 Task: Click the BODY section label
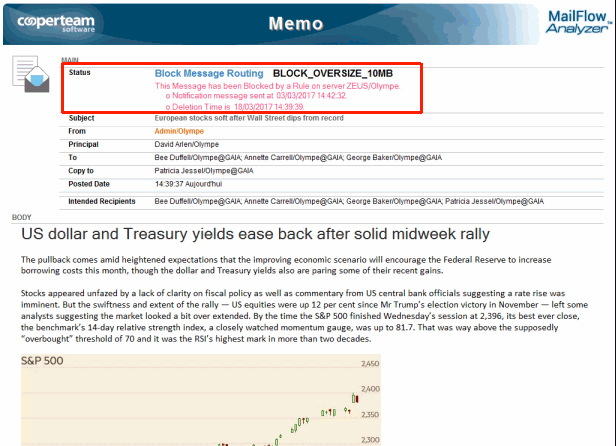22,217
